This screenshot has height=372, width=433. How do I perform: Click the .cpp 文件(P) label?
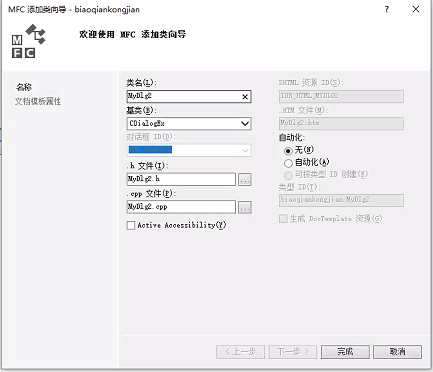tap(151, 194)
